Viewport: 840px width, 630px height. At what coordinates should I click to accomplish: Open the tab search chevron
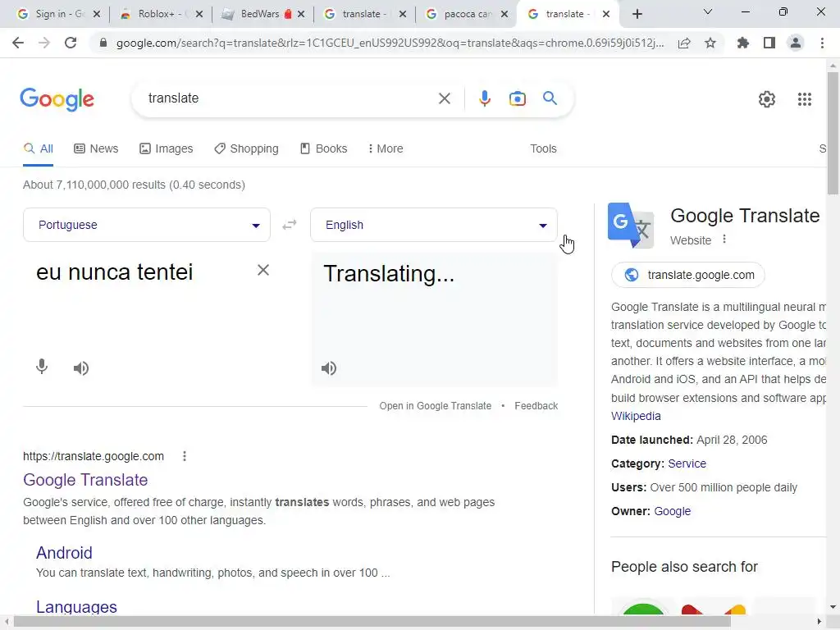coord(708,11)
